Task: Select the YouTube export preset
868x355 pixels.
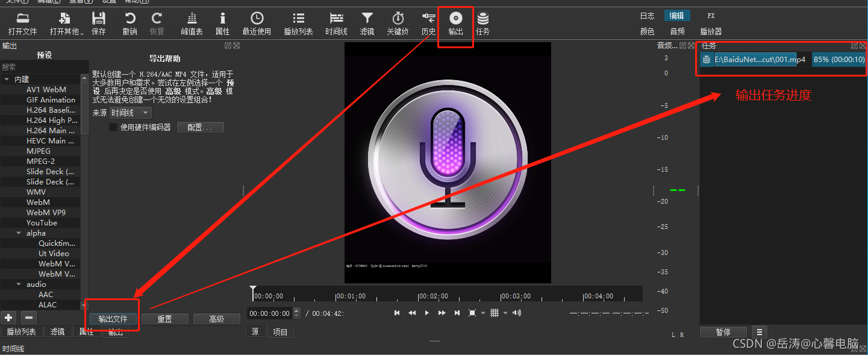Action: point(42,222)
